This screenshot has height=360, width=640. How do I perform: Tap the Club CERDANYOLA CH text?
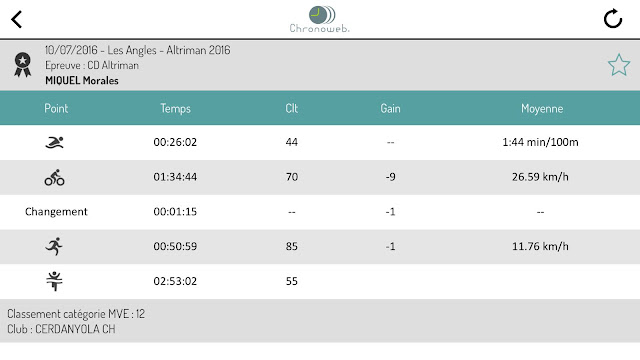tap(61, 329)
